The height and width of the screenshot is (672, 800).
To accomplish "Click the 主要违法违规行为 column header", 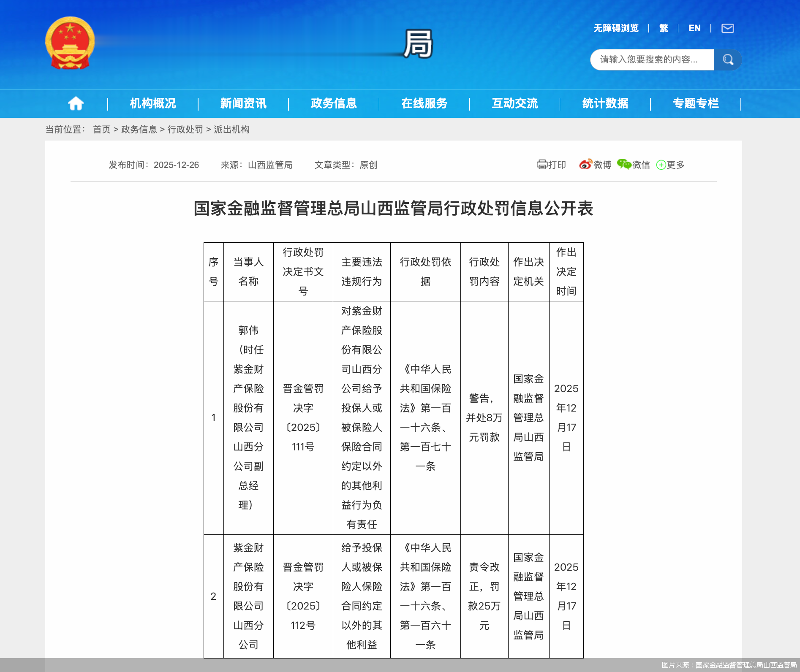I will click(362, 272).
